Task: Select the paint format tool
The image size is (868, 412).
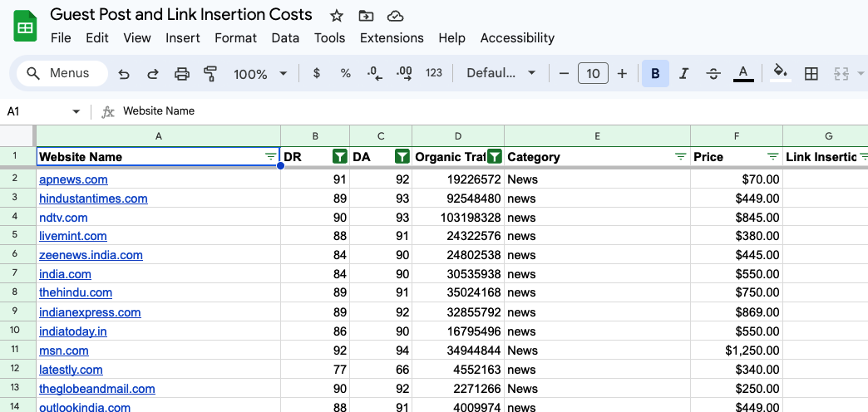Action: click(210, 74)
